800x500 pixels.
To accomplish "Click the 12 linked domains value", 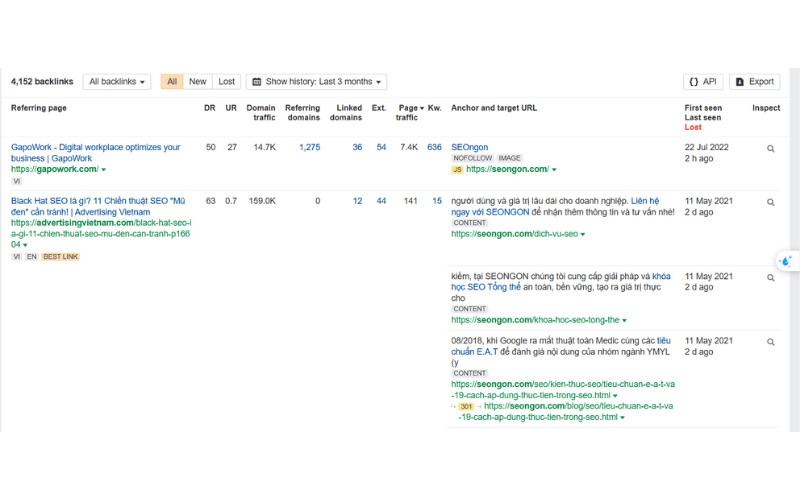I will pos(357,201).
